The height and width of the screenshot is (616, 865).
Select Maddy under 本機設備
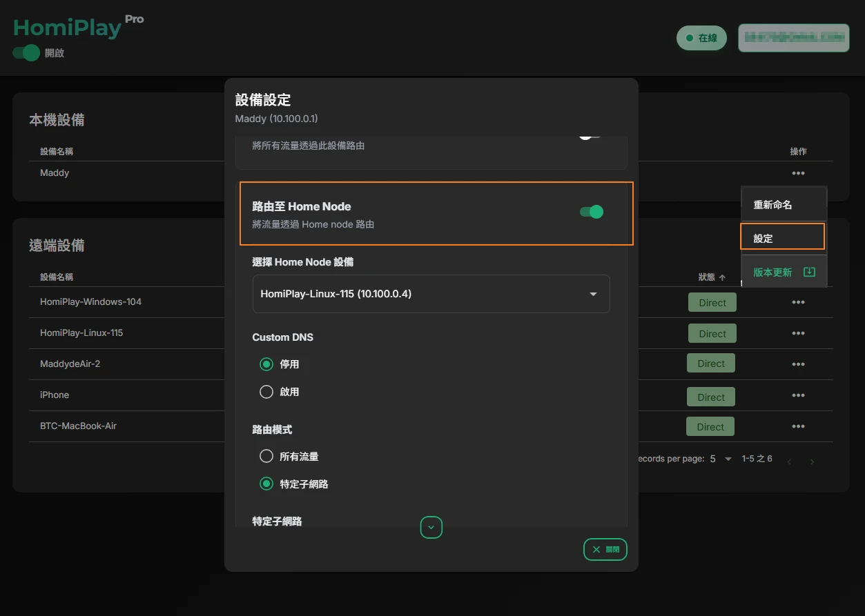tap(55, 172)
